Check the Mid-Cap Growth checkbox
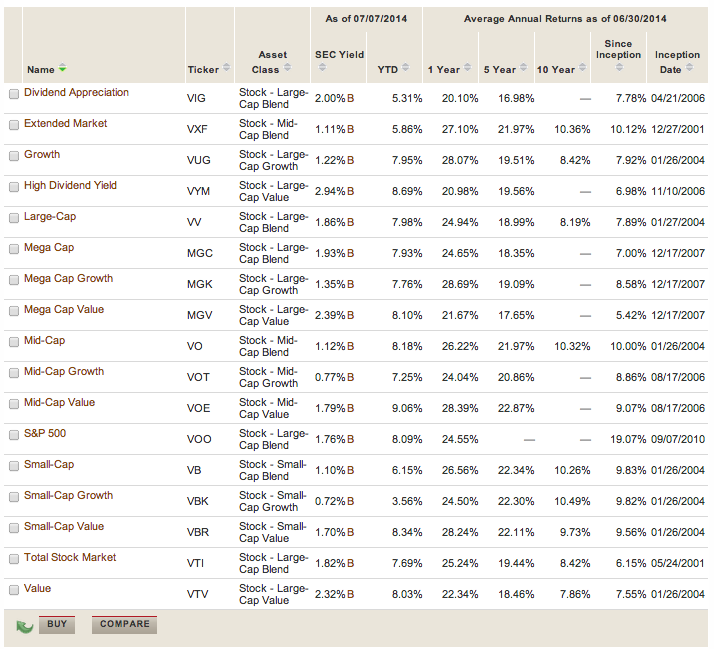Viewport: 714px width, 649px height. pos(14,373)
